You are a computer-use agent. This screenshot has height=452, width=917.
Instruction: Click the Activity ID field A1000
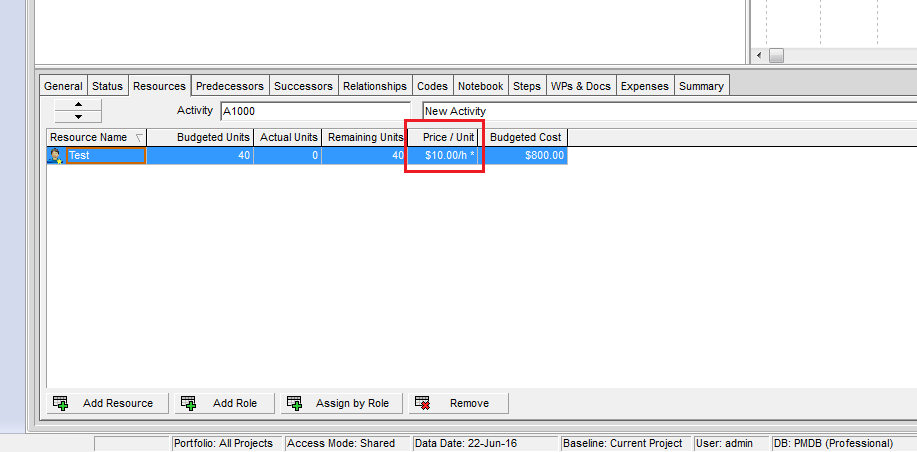click(314, 111)
